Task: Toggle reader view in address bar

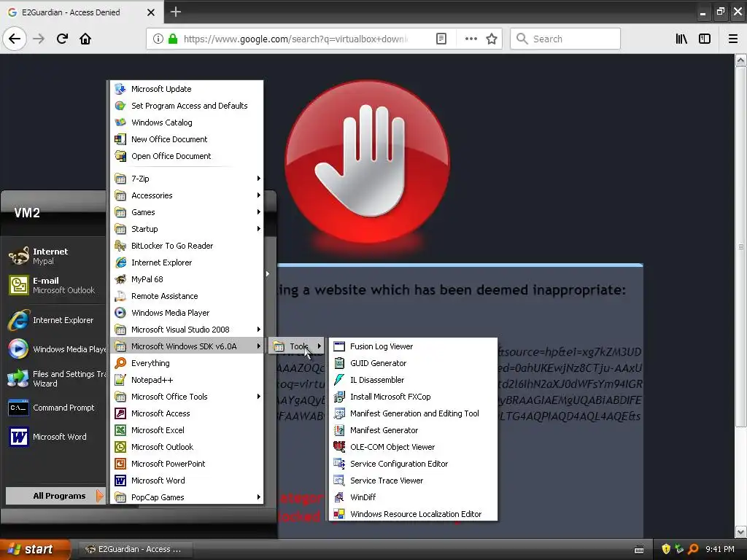Action: (441, 39)
